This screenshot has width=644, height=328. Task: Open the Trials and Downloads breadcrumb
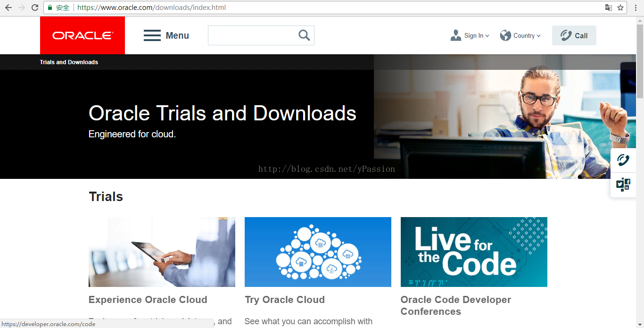[69, 62]
